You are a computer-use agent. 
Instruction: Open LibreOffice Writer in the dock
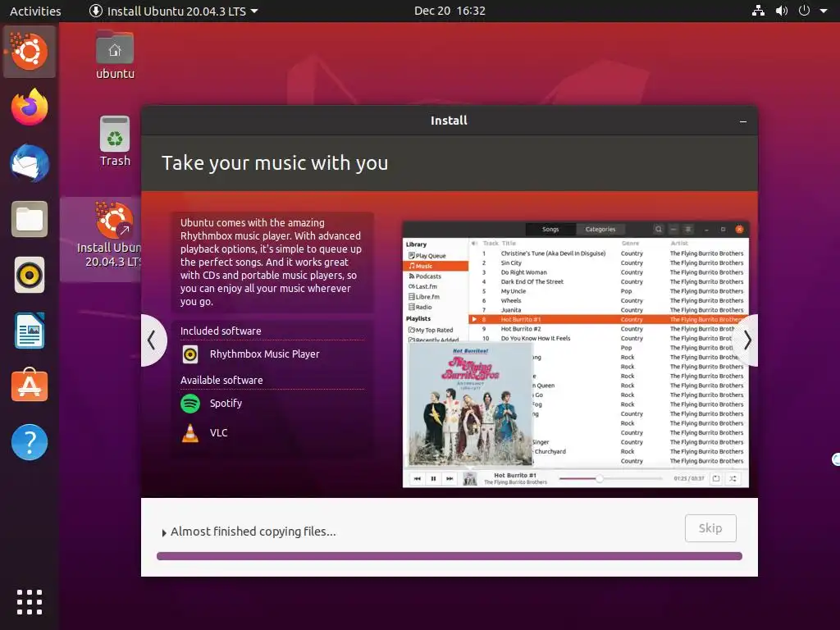[x=29, y=331]
